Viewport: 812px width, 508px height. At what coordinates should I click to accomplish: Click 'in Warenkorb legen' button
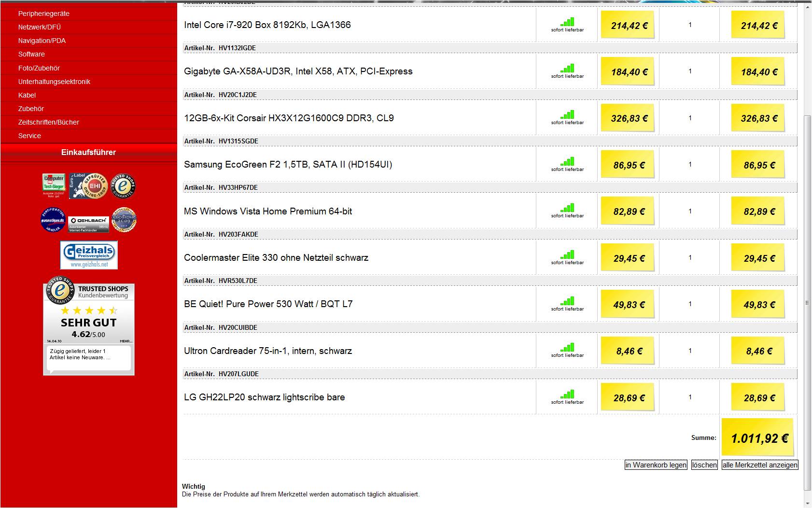coord(656,465)
